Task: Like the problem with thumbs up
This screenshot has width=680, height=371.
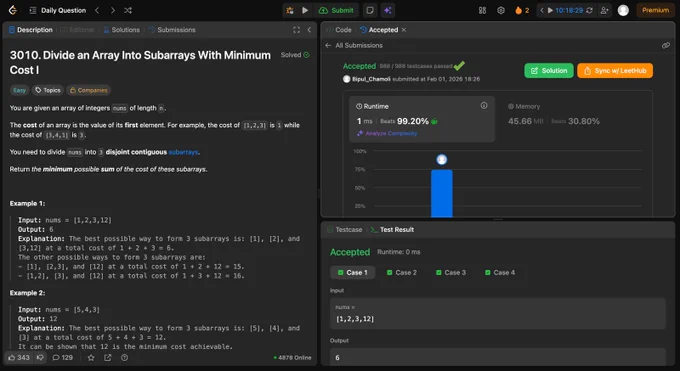Action: point(19,358)
